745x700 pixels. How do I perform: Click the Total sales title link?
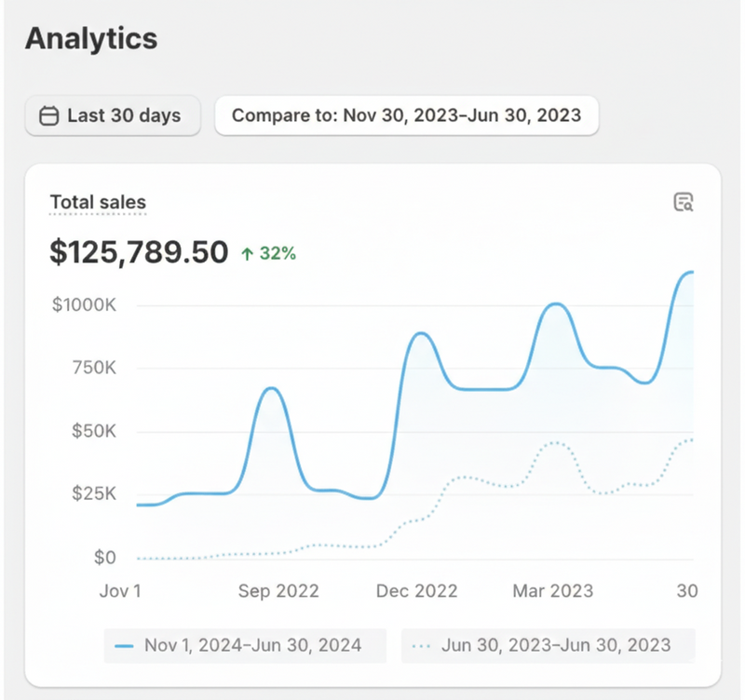pyautogui.click(x=98, y=202)
